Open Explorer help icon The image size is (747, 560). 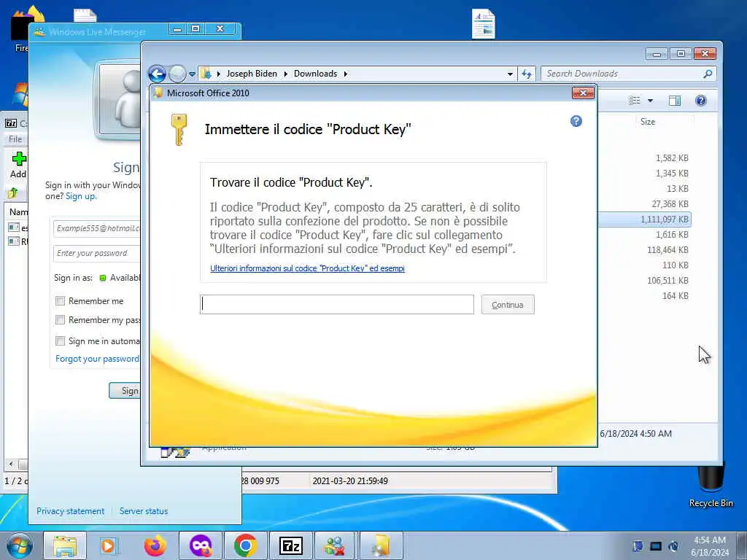701,101
